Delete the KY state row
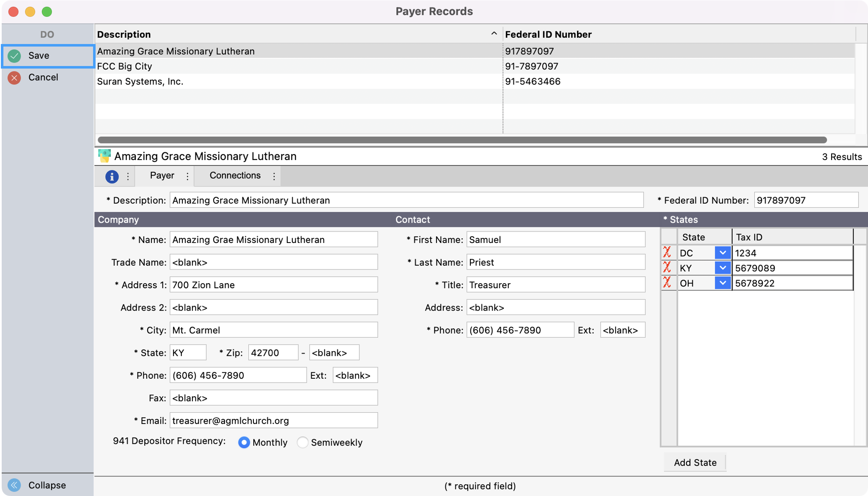Viewport: 868px width, 496px height. pos(667,267)
